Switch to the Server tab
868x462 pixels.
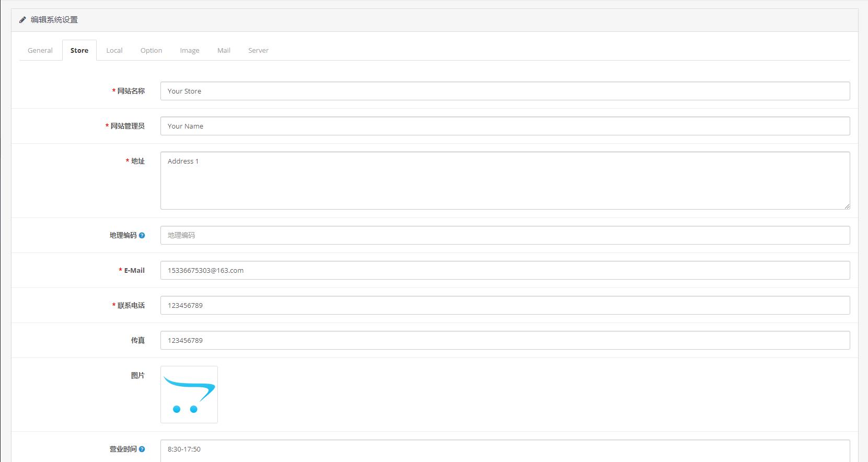pyautogui.click(x=258, y=50)
